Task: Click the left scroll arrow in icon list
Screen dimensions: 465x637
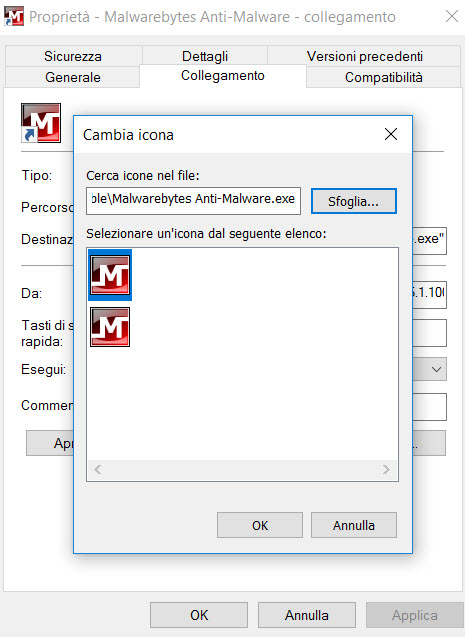Action: 97,470
